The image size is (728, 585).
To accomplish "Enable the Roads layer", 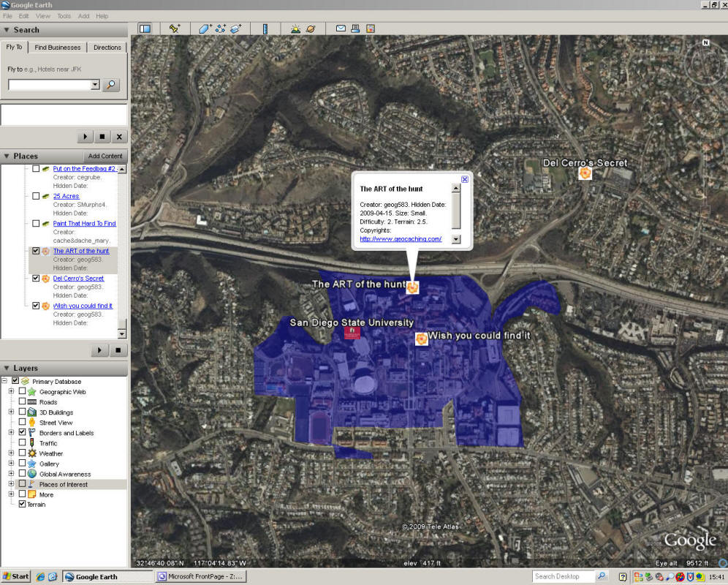I will coord(22,401).
